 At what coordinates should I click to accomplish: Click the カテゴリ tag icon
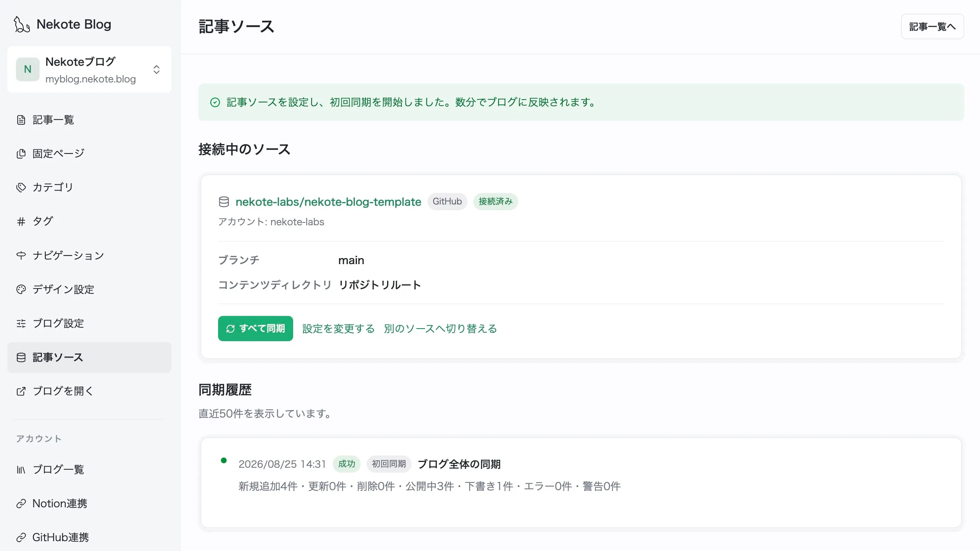21,187
